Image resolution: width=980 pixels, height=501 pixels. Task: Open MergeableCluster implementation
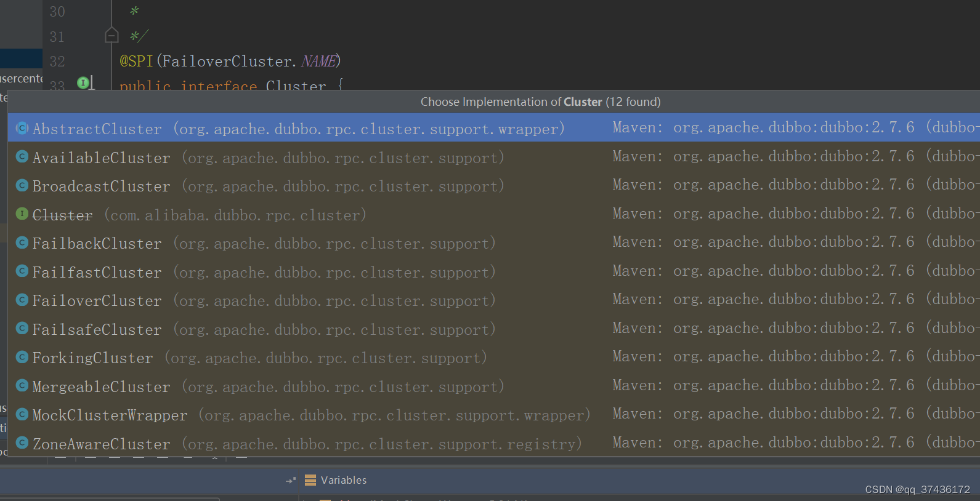pos(493,386)
